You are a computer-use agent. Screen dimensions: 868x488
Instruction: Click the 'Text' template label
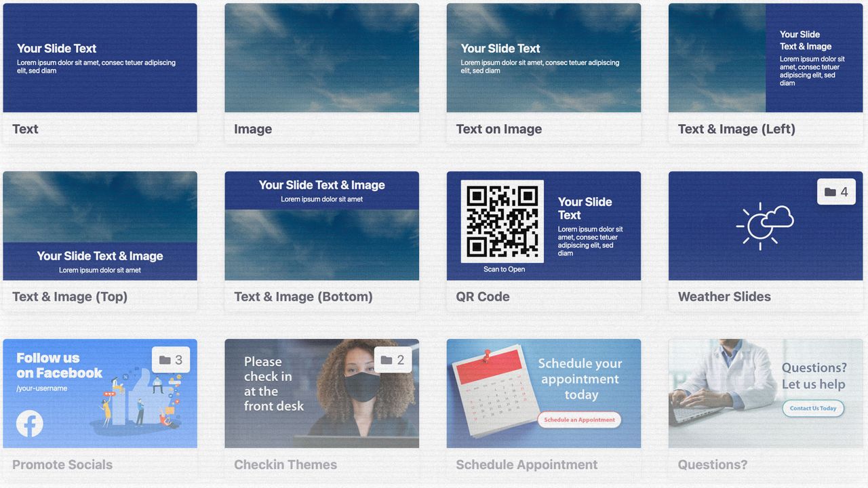tap(25, 129)
